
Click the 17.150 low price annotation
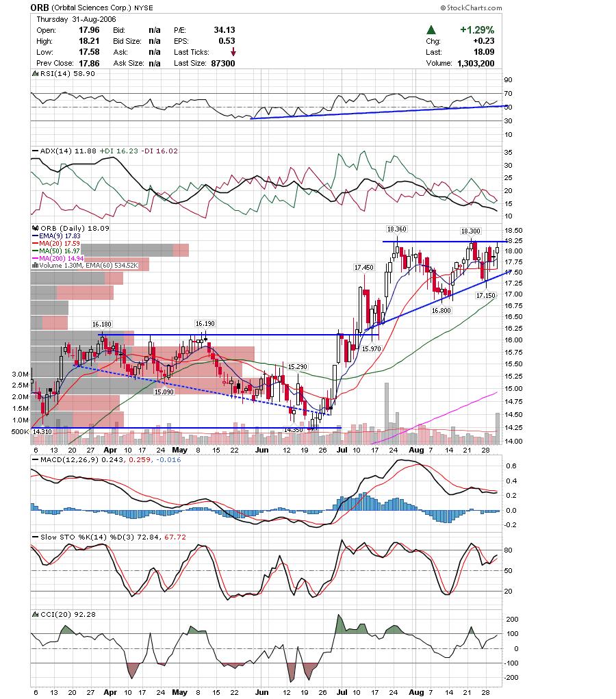coord(486,296)
